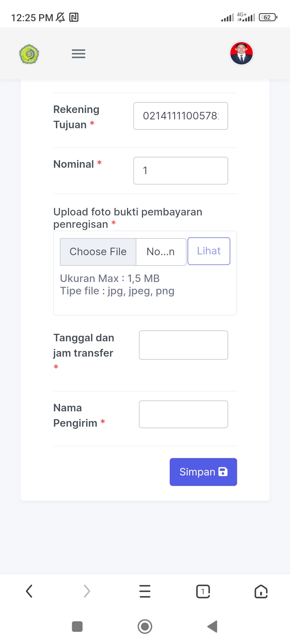The image size is (290, 644).
Task: Open the browser menu icon
Action: pos(145,591)
